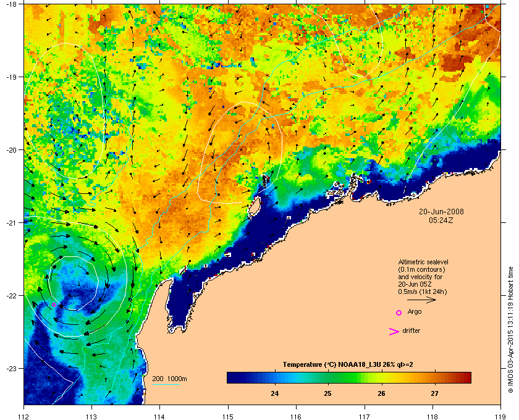Click the latitude axis label -20
Screen dimensions: 519x420
pyautogui.click(x=12, y=150)
